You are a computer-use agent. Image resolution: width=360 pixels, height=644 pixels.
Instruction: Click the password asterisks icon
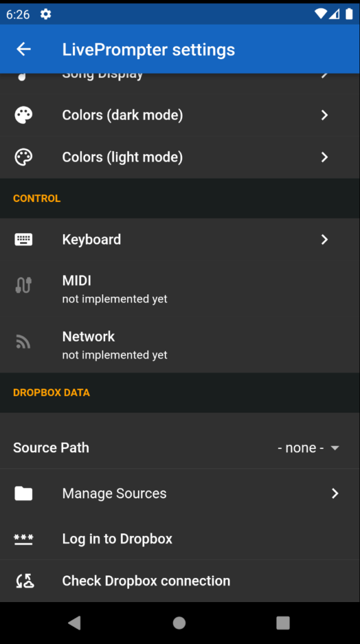pyautogui.click(x=23, y=539)
